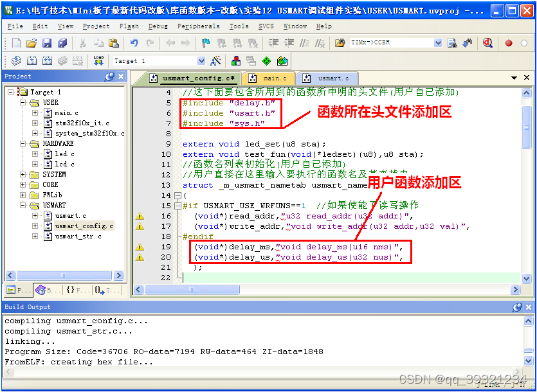Image resolution: width=537 pixels, height=392 pixels.
Task: Create a new file with toolbar icon
Action: (x=16, y=43)
